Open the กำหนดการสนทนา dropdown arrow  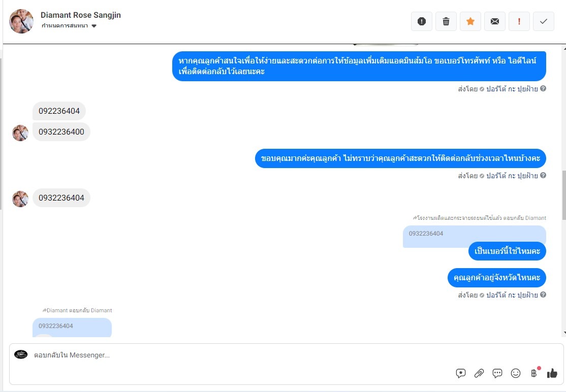click(x=94, y=26)
